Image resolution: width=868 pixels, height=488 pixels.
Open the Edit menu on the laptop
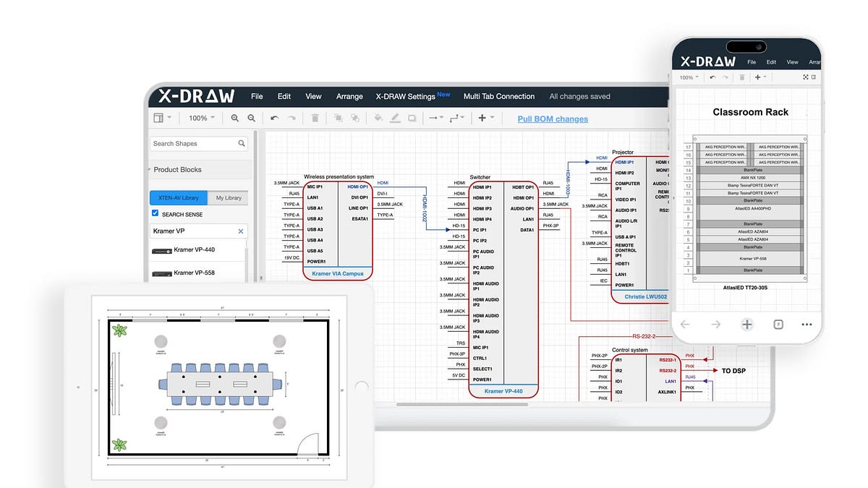pyautogui.click(x=284, y=96)
